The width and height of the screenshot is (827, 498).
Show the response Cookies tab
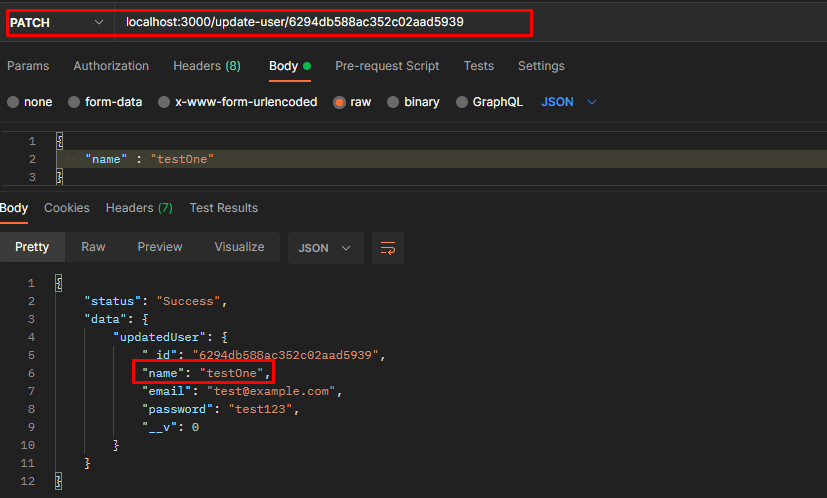pyautogui.click(x=67, y=208)
